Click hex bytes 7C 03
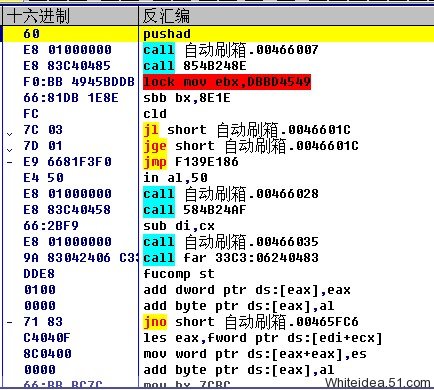 point(43,130)
